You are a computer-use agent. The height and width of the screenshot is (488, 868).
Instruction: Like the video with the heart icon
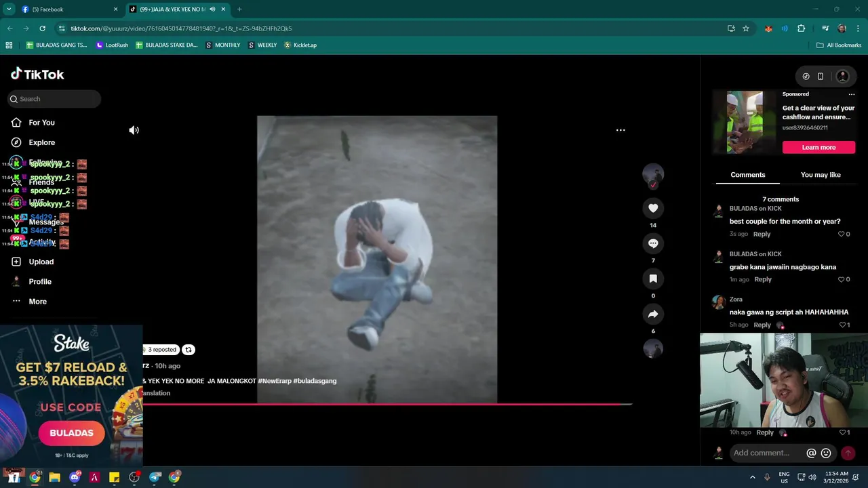coord(653,208)
